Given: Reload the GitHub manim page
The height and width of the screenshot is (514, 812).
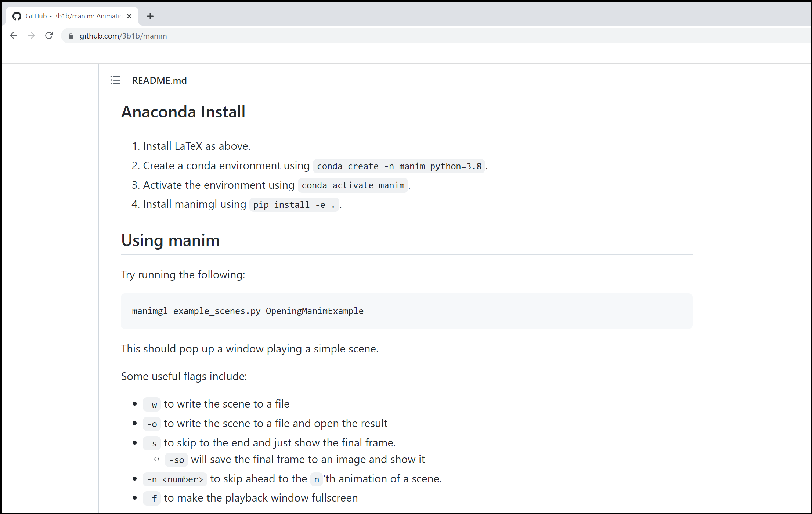Looking at the screenshot, I should (49, 36).
